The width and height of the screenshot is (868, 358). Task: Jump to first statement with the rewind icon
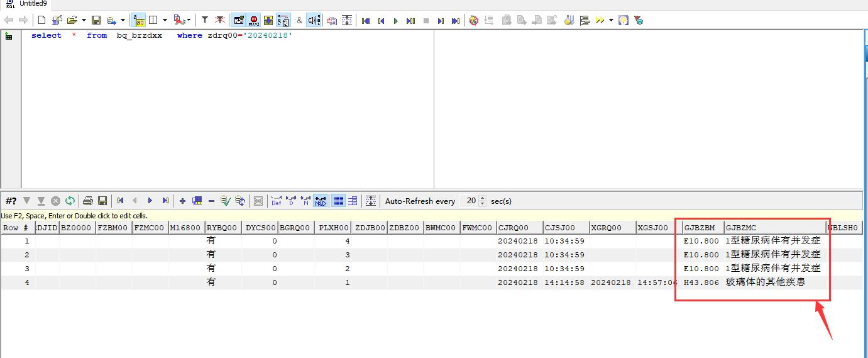[365, 21]
